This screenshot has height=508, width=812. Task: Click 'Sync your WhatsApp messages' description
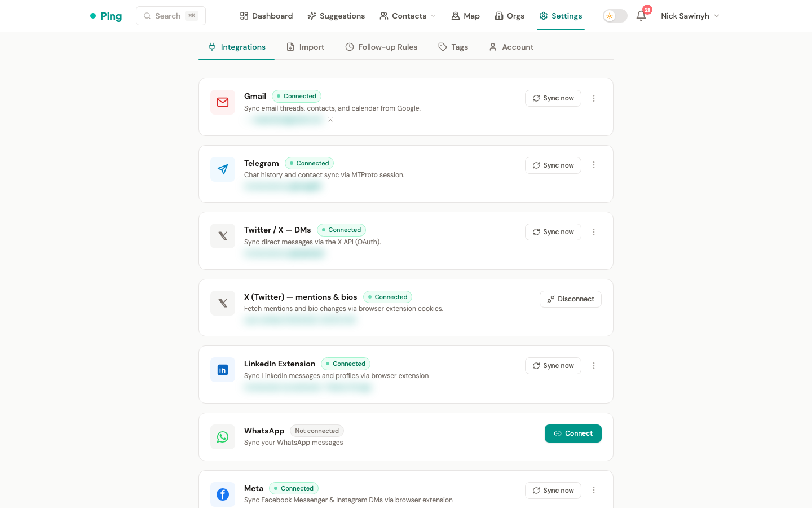click(x=293, y=443)
